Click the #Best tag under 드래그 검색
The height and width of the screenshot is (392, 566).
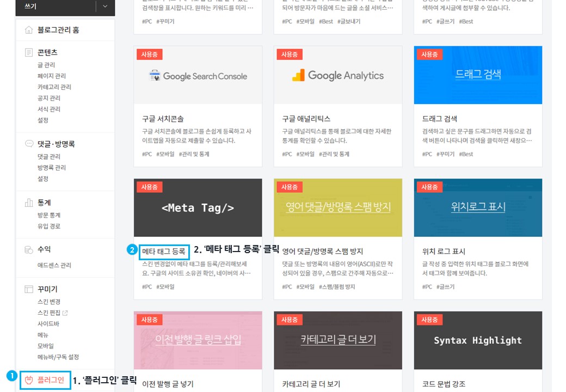tap(466, 154)
